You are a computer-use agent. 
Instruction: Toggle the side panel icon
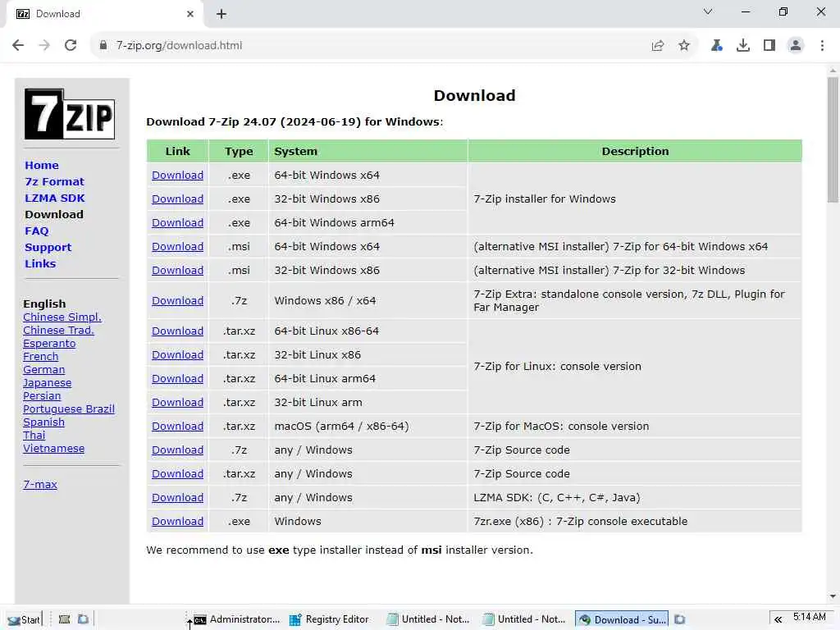(769, 46)
